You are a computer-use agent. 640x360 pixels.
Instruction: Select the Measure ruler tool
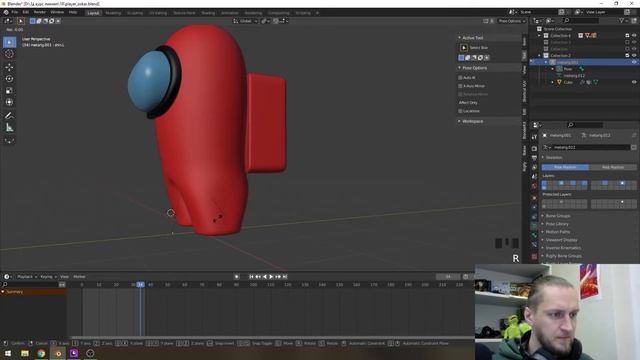[x=9, y=128]
